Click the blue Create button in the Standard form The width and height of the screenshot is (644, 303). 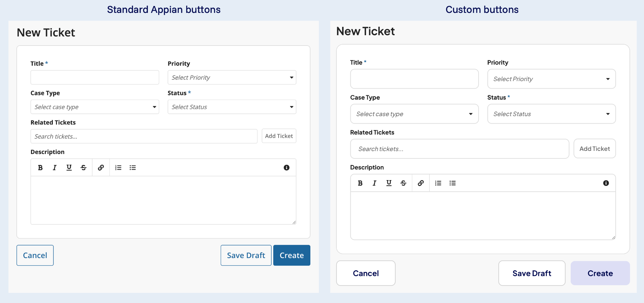[x=292, y=255]
